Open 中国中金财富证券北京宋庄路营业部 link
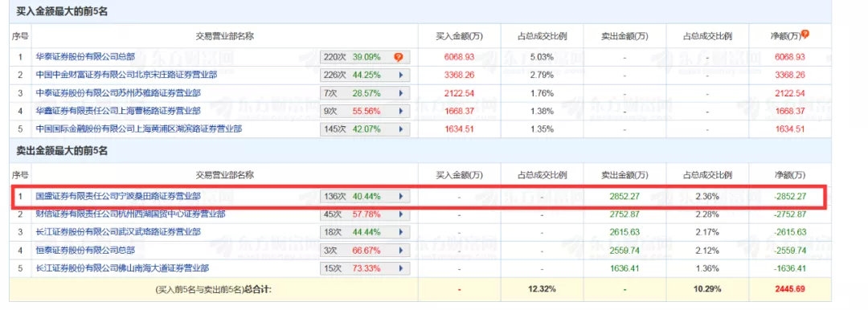This screenshot has height=310, width=868. pos(126,75)
